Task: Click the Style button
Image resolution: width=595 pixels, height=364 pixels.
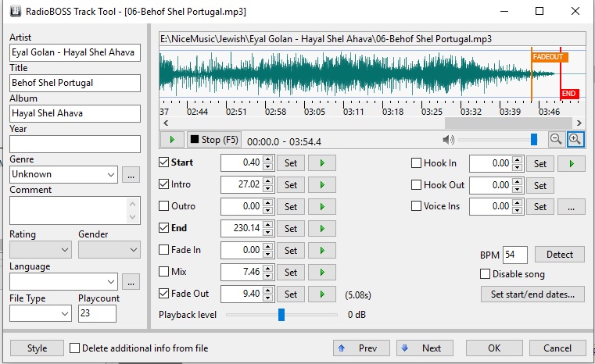Action: click(x=38, y=348)
